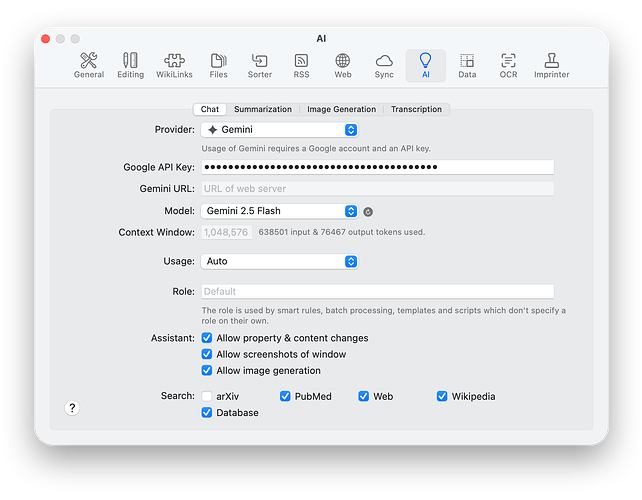The width and height of the screenshot is (642, 500).
Task: Open the Sync cloud icon
Action: click(384, 66)
